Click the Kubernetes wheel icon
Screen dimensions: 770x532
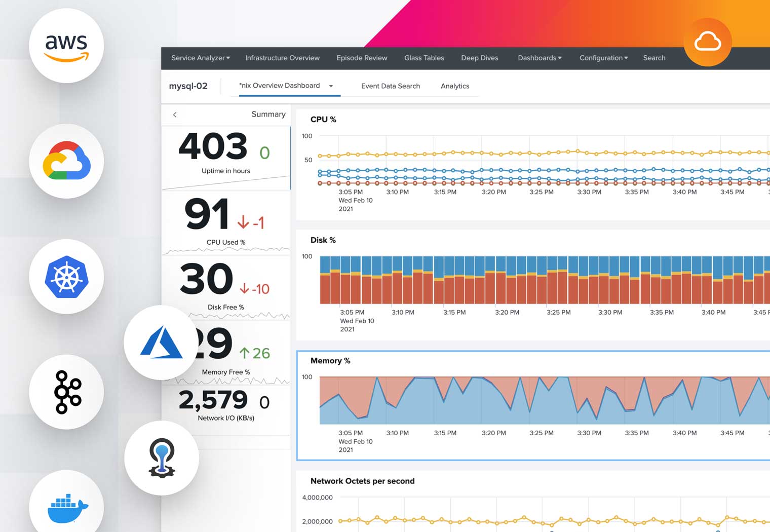(x=66, y=277)
